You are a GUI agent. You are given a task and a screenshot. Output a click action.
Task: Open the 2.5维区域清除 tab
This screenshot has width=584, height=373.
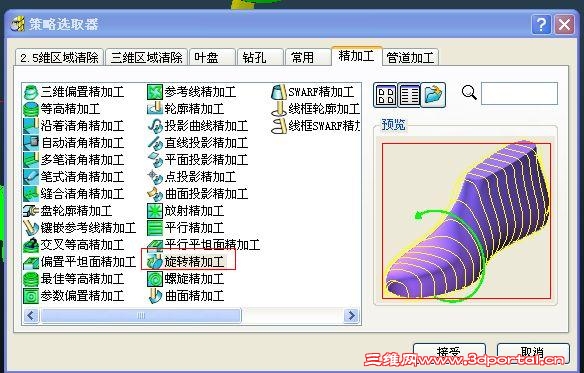[60, 58]
